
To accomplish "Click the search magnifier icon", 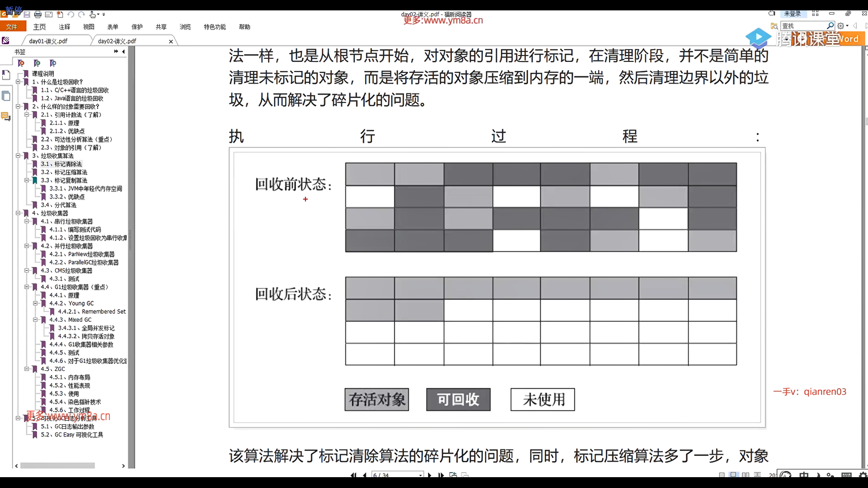I will [x=830, y=26].
